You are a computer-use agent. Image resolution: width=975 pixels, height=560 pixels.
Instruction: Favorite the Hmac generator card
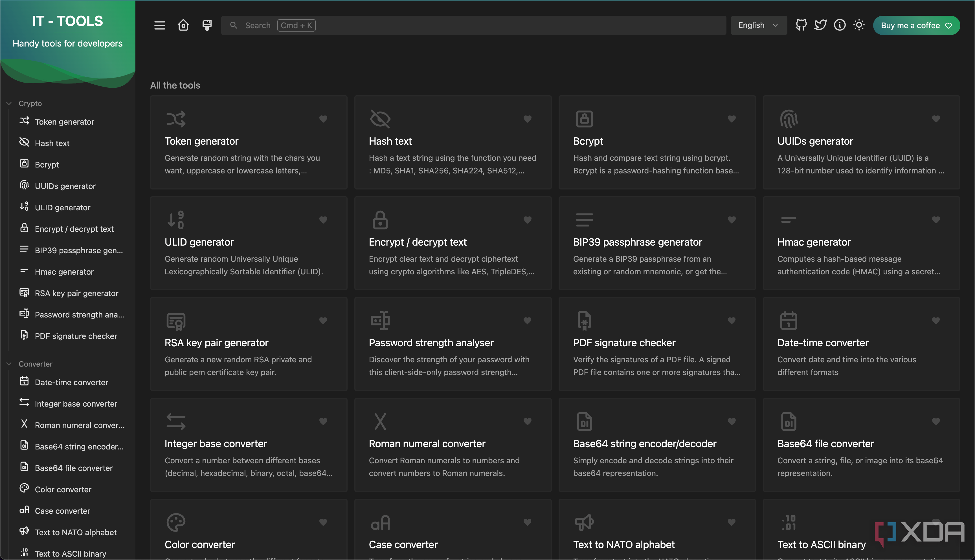(936, 220)
